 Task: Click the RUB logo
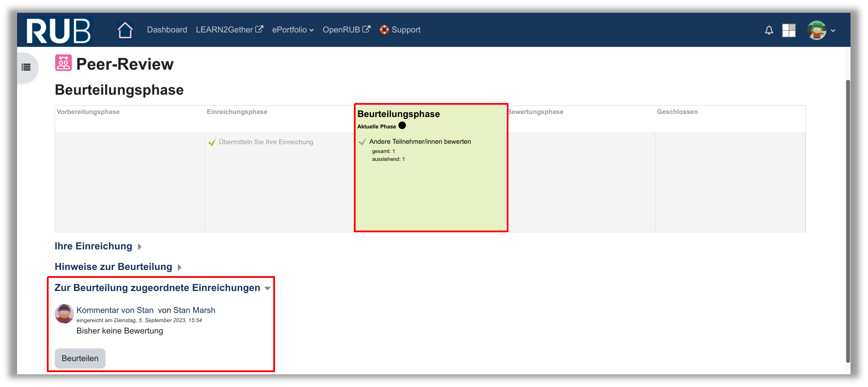[59, 31]
